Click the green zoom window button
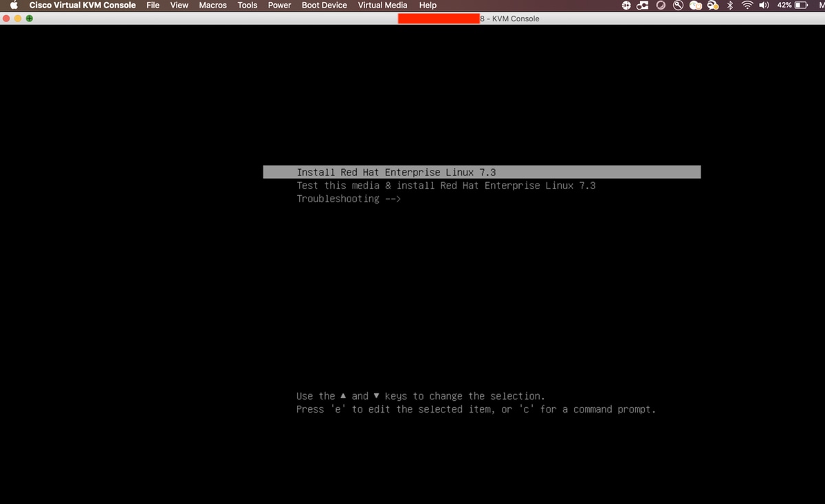The height and width of the screenshot is (504, 825). (x=29, y=19)
